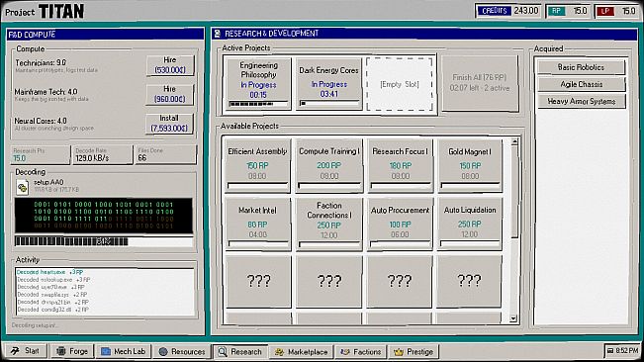Hire a Technician for 530 credits
The height and width of the screenshot is (362, 644).
[170, 65]
